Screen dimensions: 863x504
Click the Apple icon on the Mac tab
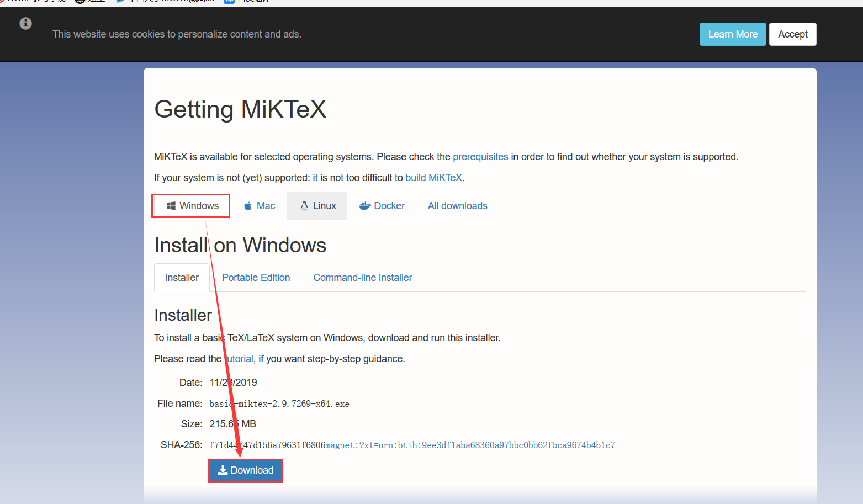click(x=247, y=205)
